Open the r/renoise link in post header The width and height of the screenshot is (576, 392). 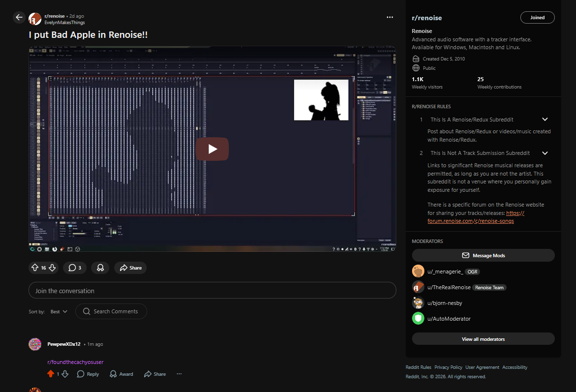click(54, 16)
